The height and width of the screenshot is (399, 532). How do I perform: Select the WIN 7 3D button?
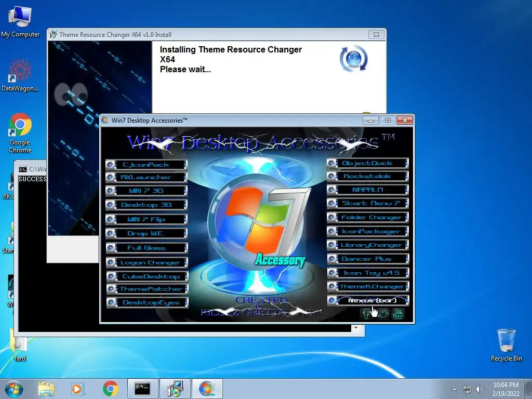pos(147,191)
